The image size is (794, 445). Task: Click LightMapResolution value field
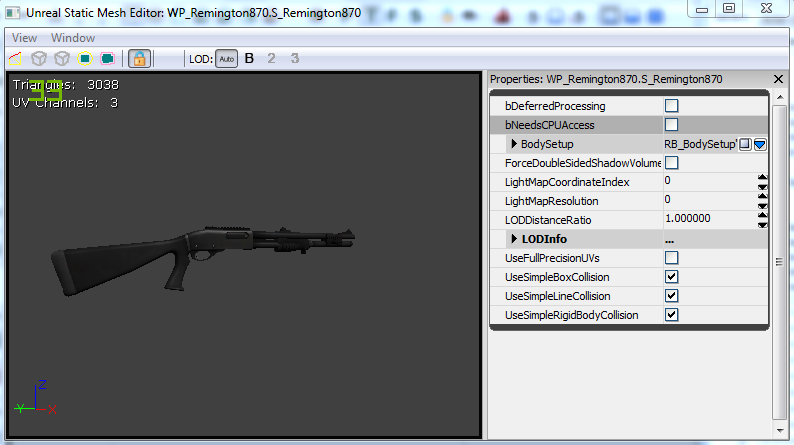710,200
